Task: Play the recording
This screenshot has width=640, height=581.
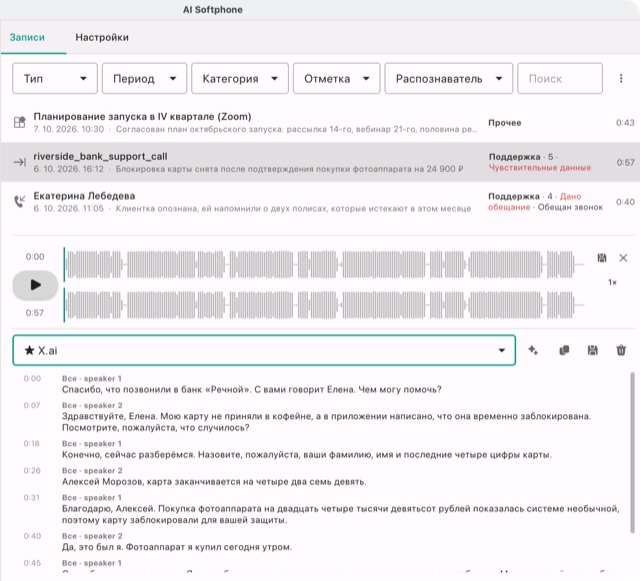Action: 35,285
